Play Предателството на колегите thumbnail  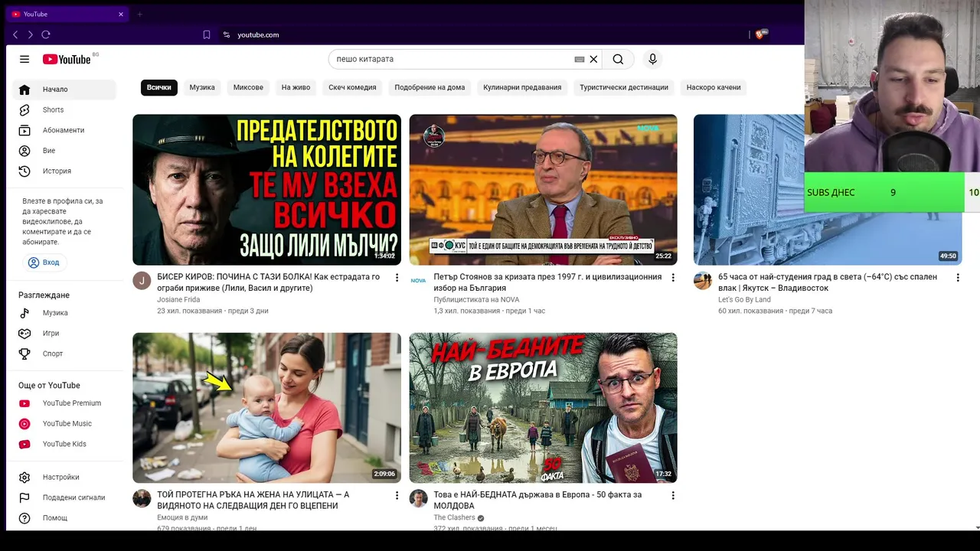266,190
